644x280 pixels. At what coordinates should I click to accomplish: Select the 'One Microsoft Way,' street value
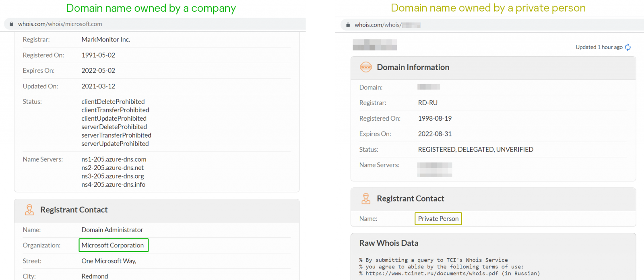point(109,261)
